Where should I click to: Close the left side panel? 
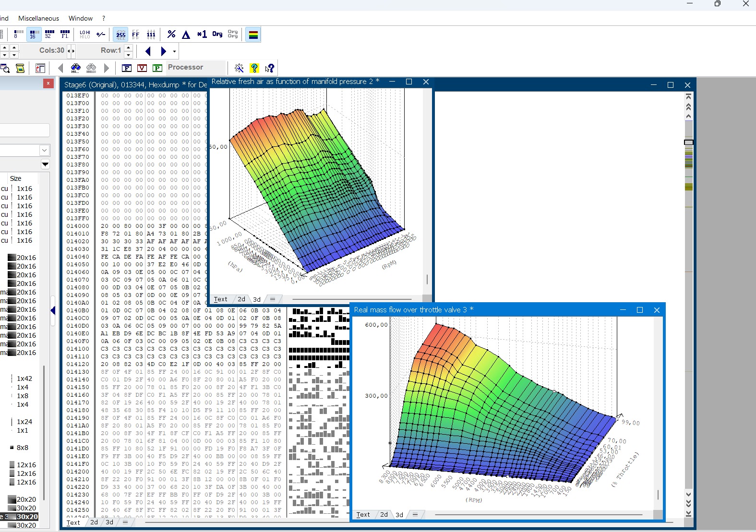coord(48,83)
